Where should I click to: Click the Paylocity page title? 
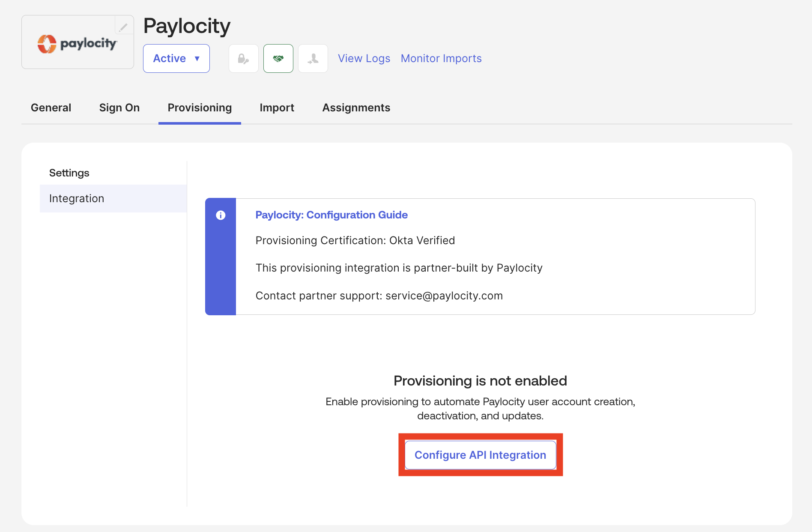coord(187,26)
